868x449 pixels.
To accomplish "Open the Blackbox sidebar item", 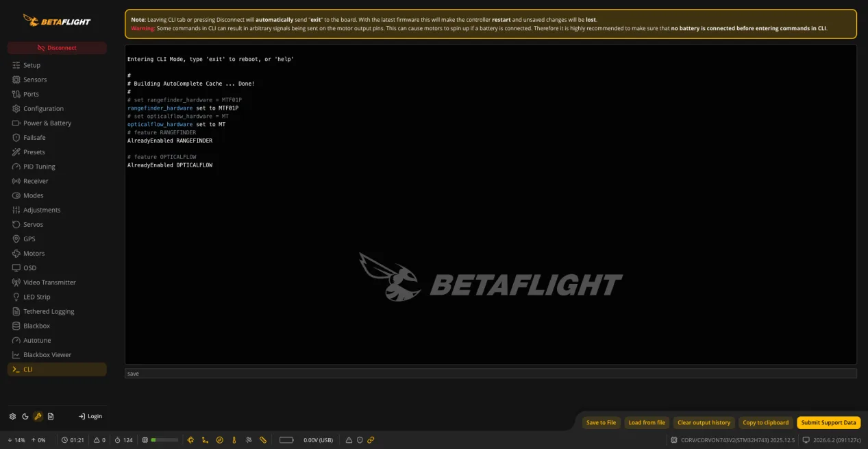I will (57, 326).
